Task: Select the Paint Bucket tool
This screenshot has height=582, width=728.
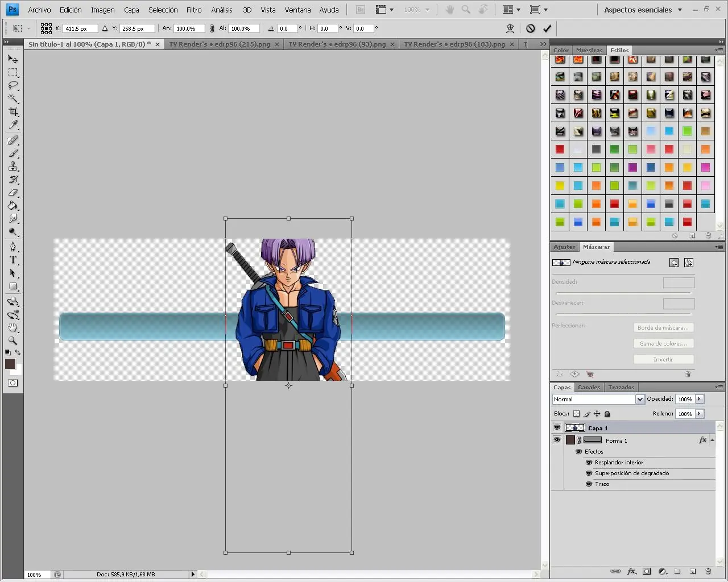Action: pos(13,206)
